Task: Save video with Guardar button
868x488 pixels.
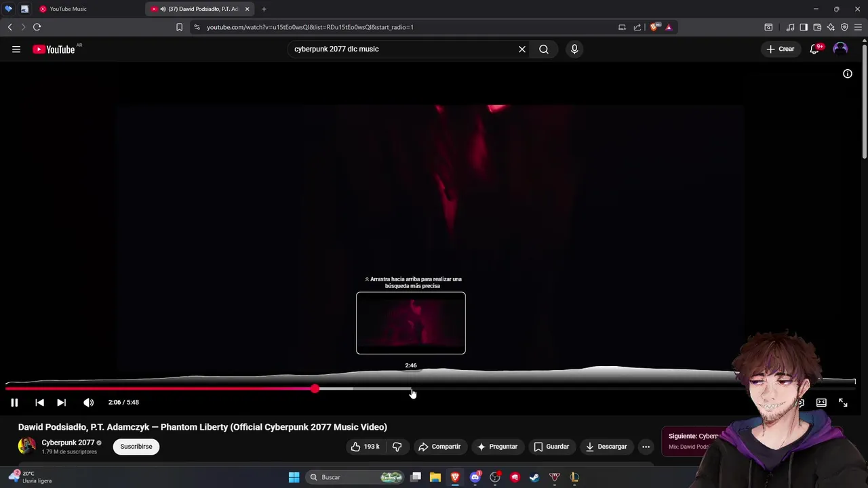Action: pos(551,447)
